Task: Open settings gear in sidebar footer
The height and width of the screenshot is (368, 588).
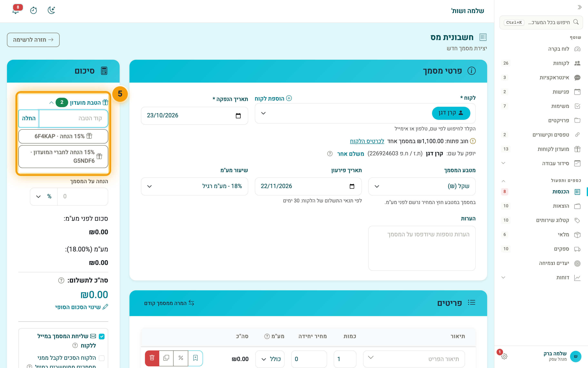Action: pyautogui.click(x=504, y=356)
